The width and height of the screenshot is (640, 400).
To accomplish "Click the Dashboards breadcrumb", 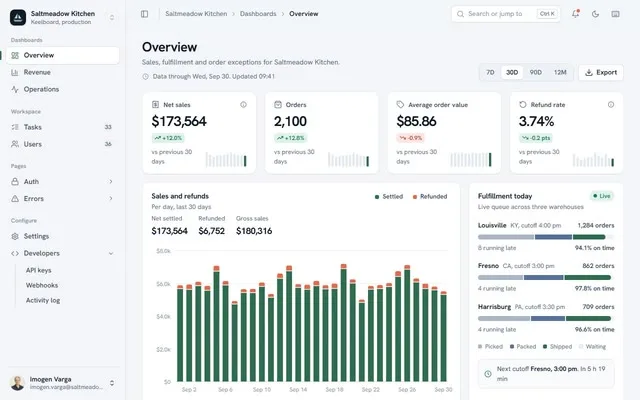I will [258, 14].
